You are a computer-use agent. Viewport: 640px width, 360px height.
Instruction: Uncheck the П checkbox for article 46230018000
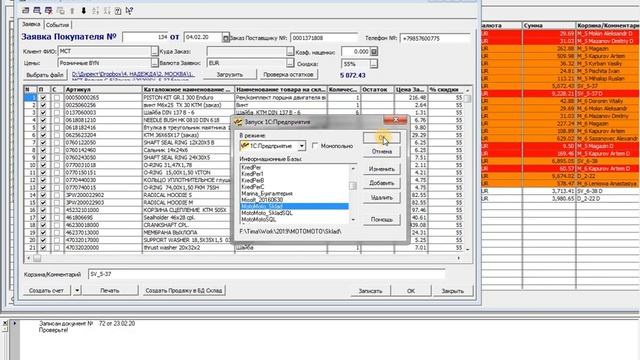point(43,225)
